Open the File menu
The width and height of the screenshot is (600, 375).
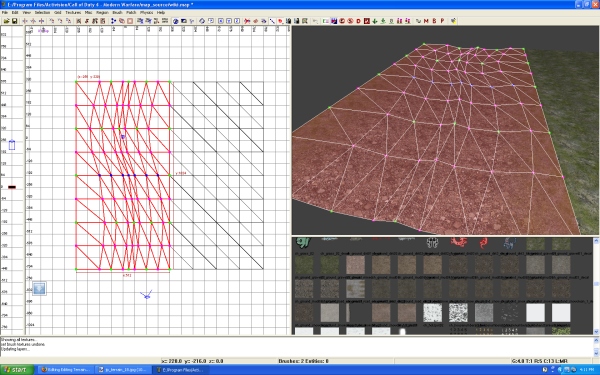pyautogui.click(x=5, y=13)
